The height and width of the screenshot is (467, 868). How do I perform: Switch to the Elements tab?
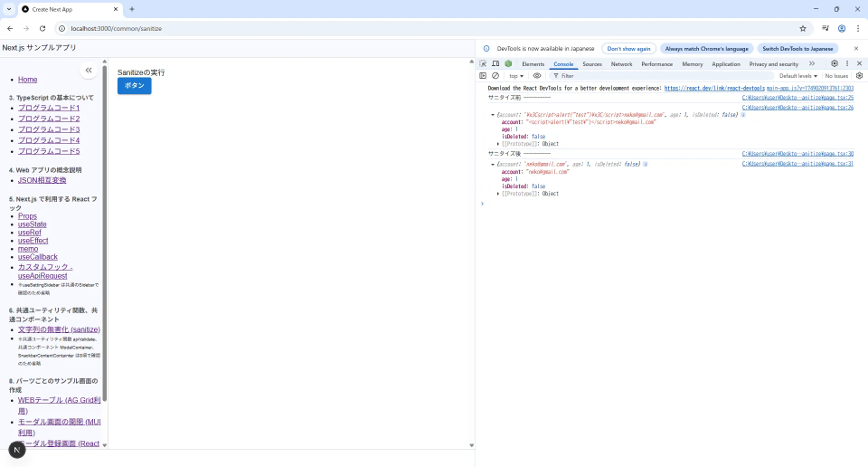click(533, 64)
